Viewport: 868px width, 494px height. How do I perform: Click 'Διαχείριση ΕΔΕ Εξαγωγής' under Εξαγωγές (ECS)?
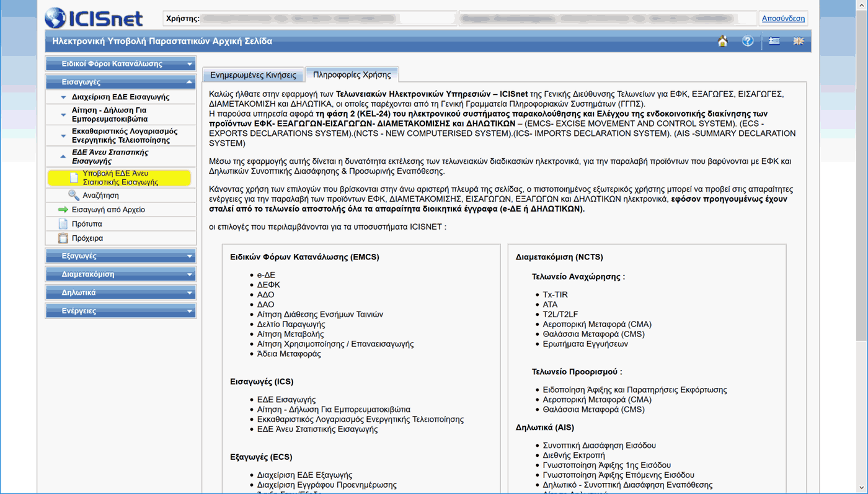click(304, 475)
